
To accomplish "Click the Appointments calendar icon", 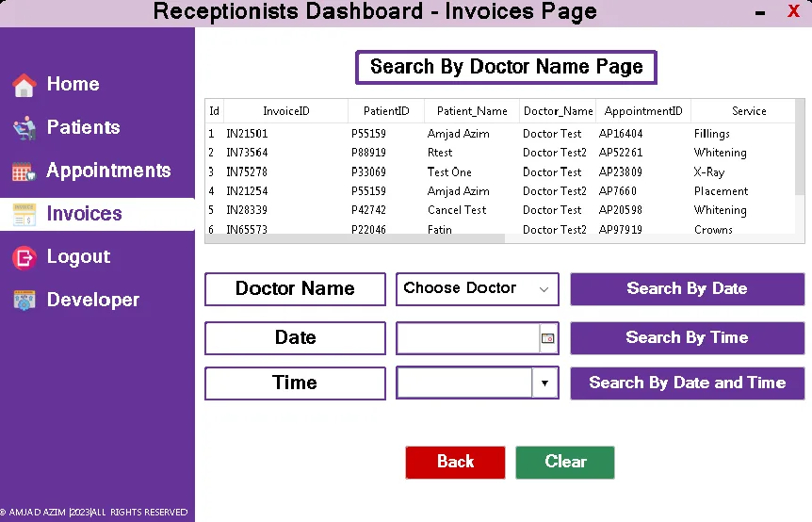I will click(x=24, y=171).
